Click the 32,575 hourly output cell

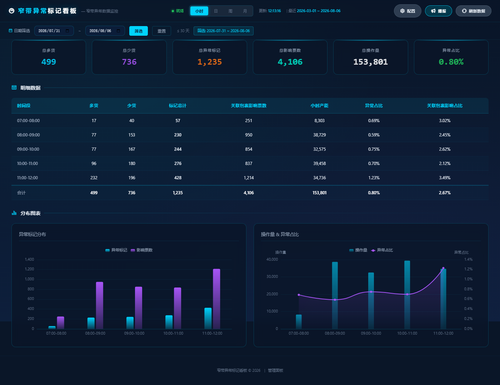(319, 149)
